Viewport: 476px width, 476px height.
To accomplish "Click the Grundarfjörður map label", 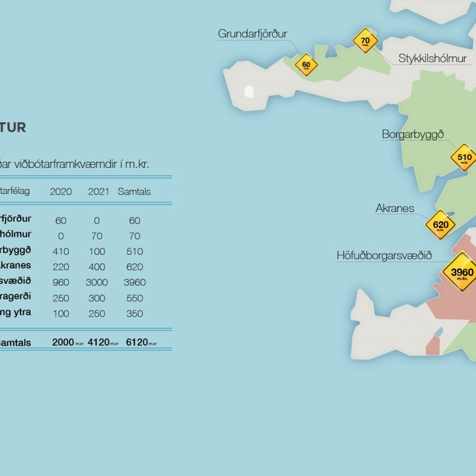I will (x=252, y=34).
